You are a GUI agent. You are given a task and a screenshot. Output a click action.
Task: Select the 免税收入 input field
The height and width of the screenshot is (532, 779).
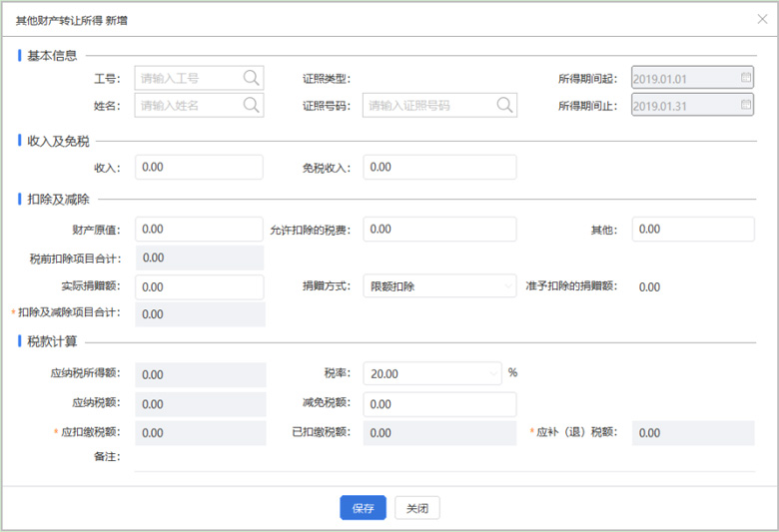coord(439,168)
